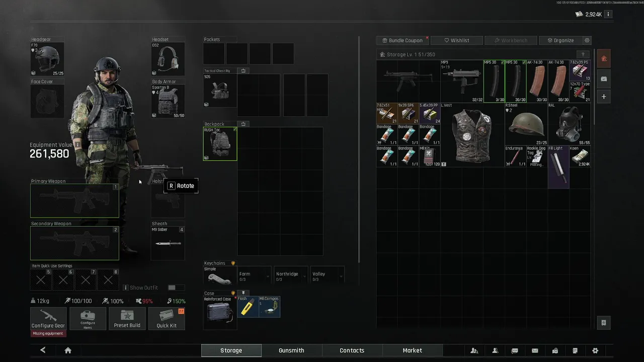This screenshot has height=362, width=644.
Task: Click the Equipment Value info icon
Action: click(x=77, y=145)
